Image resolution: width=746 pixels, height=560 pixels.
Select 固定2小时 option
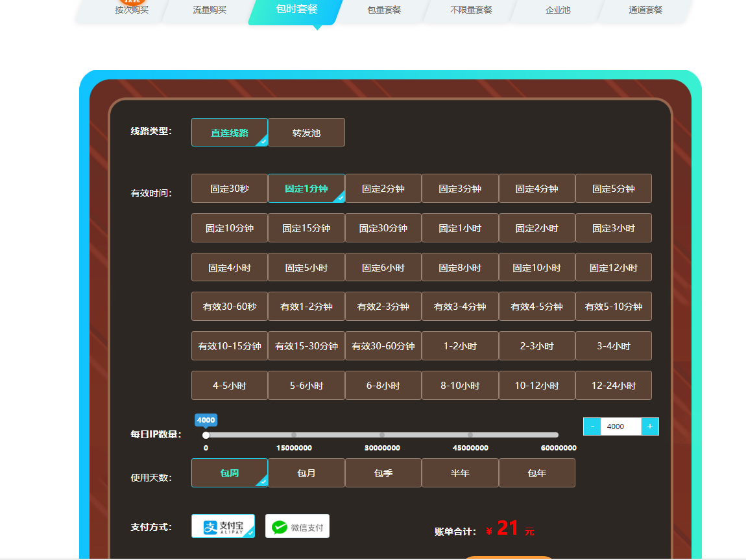pos(537,228)
